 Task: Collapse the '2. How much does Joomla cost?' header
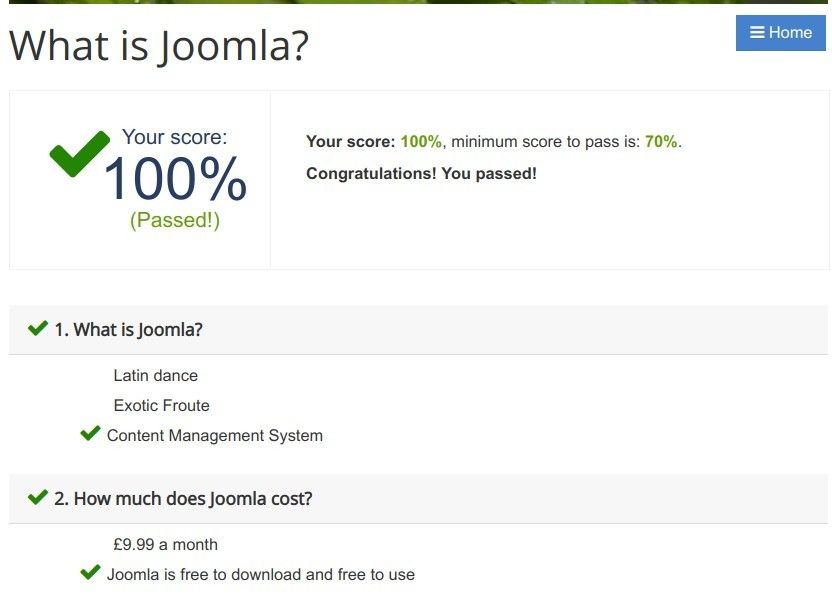pos(418,499)
